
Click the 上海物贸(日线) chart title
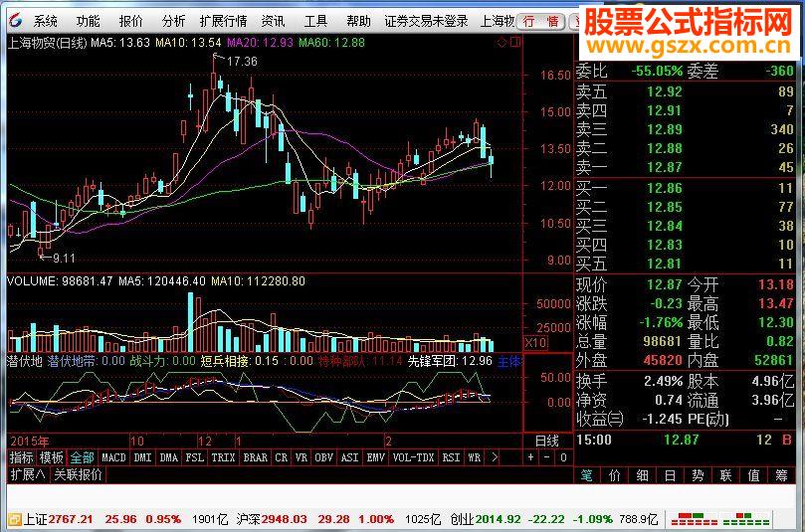[47, 43]
